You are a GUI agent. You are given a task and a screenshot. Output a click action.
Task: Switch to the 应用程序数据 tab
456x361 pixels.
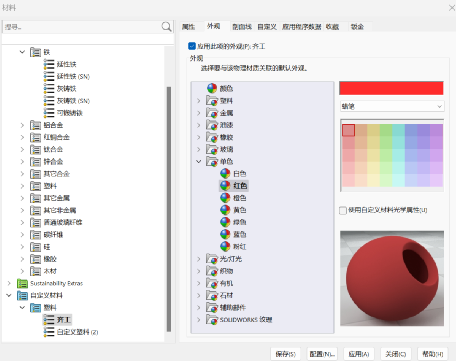302,27
